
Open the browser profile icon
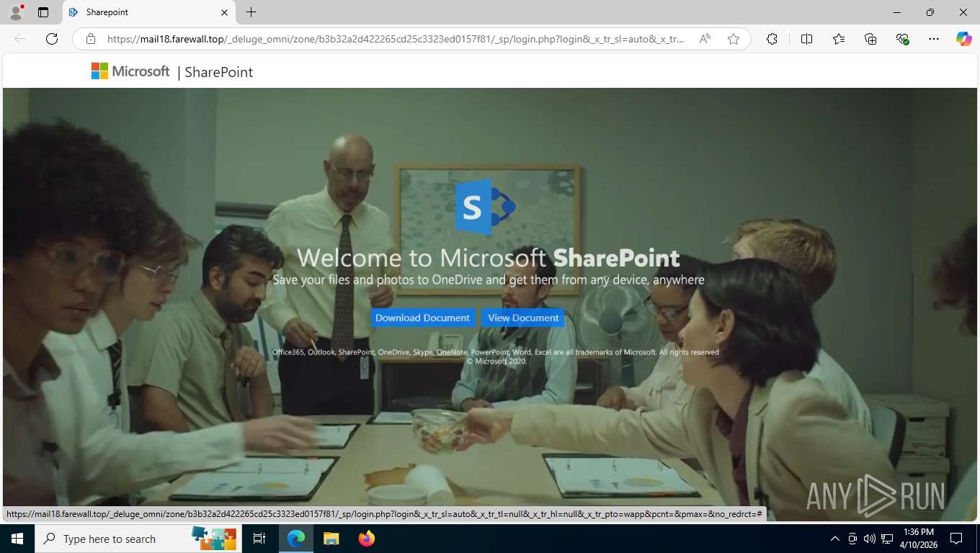[x=16, y=12]
